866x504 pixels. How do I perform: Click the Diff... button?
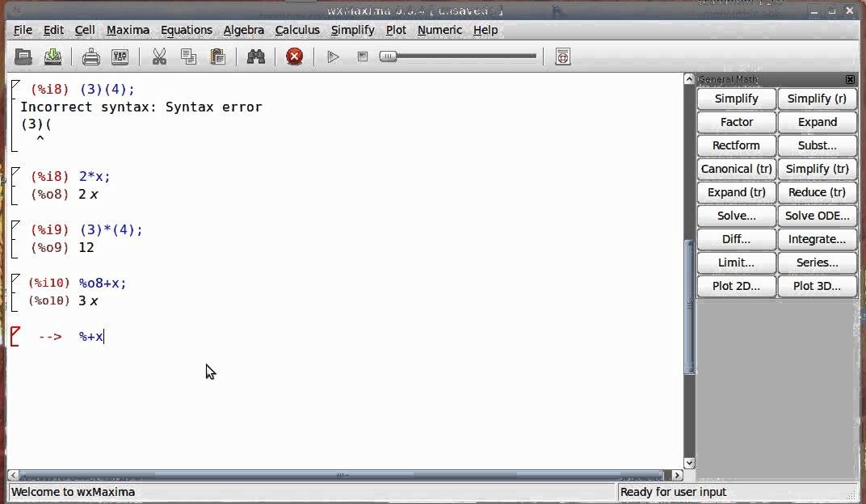[736, 239]
